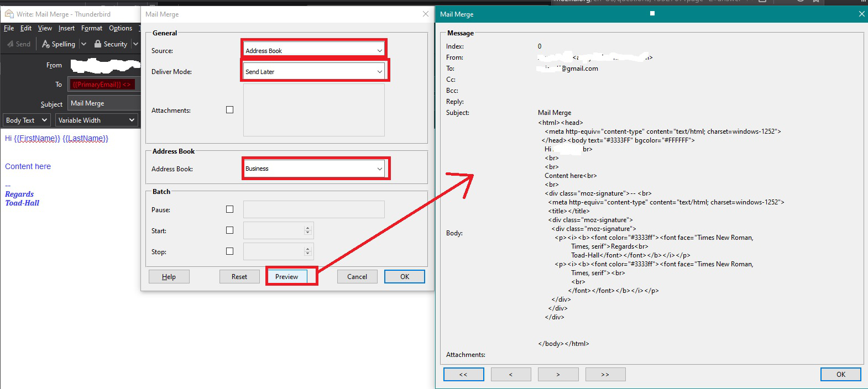Click the Subject field containing Mail Merge

point(104,103)
